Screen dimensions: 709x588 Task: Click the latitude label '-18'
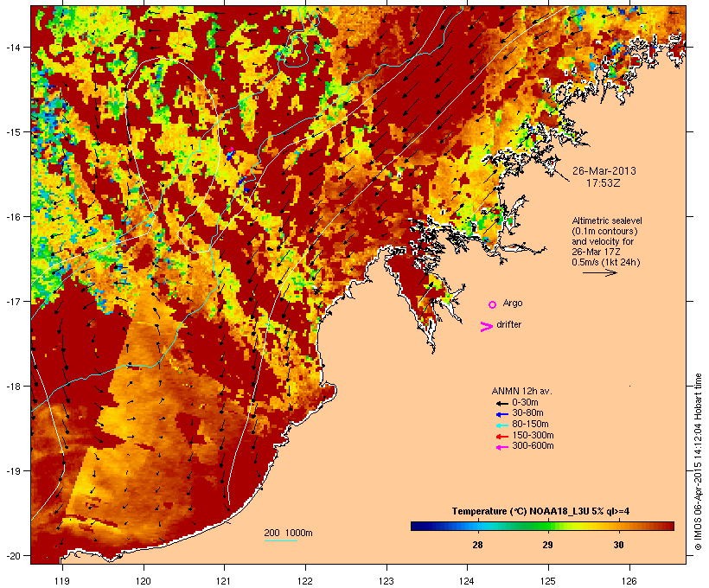12,387
